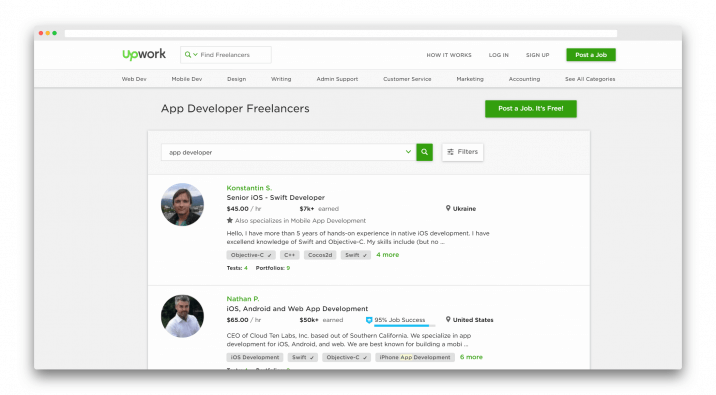Click the Post a Job. It's Free! button
The height and width of the screenshot is (395, 716).
[x=531, y=109]
